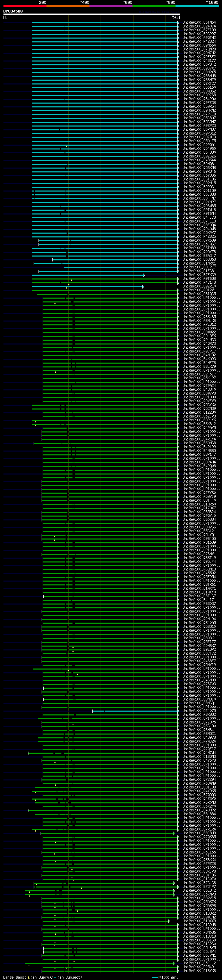Select label UniRef100_C1FGB1
This screenshot has width=222, height=980.
tap(199, 271)
